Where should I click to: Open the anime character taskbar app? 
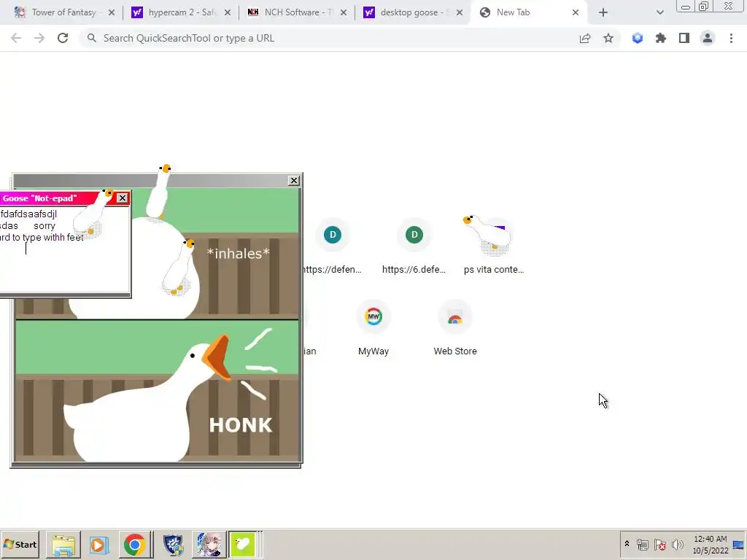tap(208, 545)
